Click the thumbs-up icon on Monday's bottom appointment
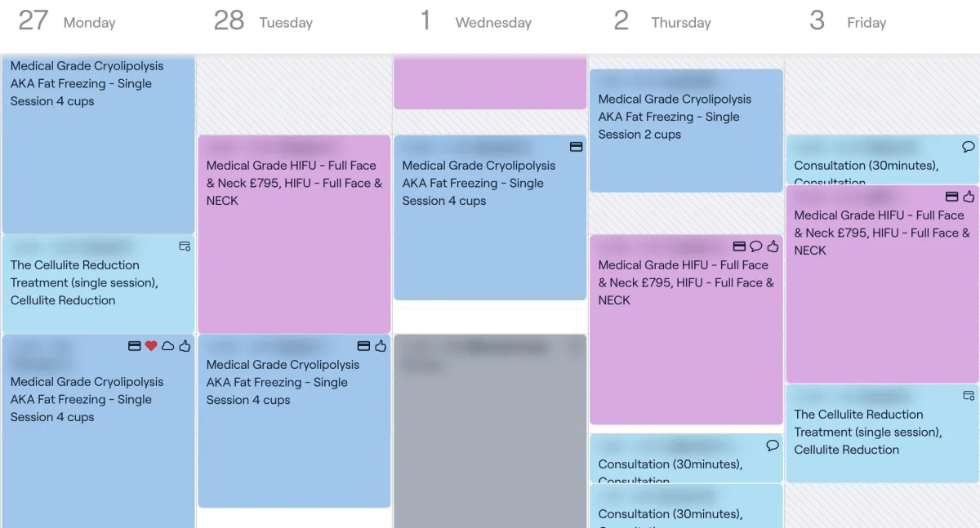980x528 pixels. (x=185, y=346)
